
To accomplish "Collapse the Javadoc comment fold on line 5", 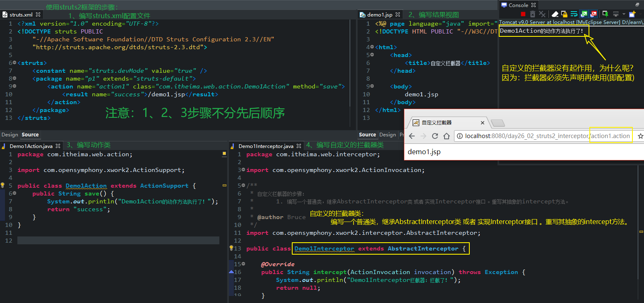I will [243, 186].
